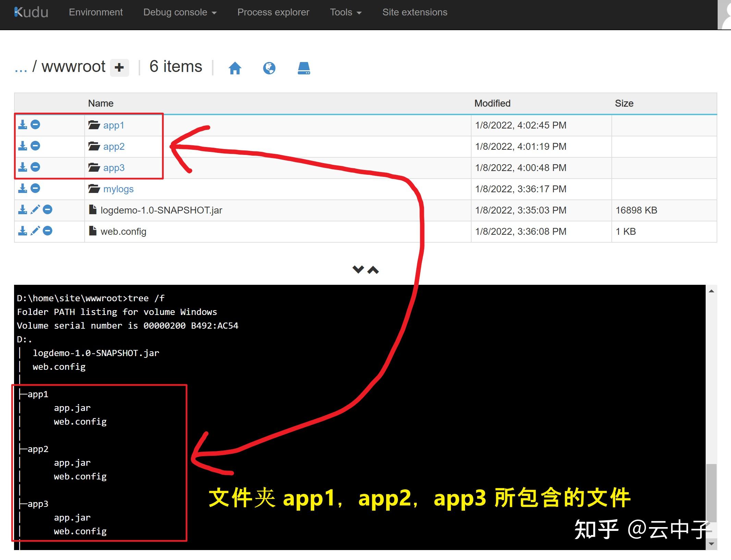This screenshot has width=731, height=560.
Task: Open the home directory icon in breadcrumb bar
Action: [x=236, y=68]
